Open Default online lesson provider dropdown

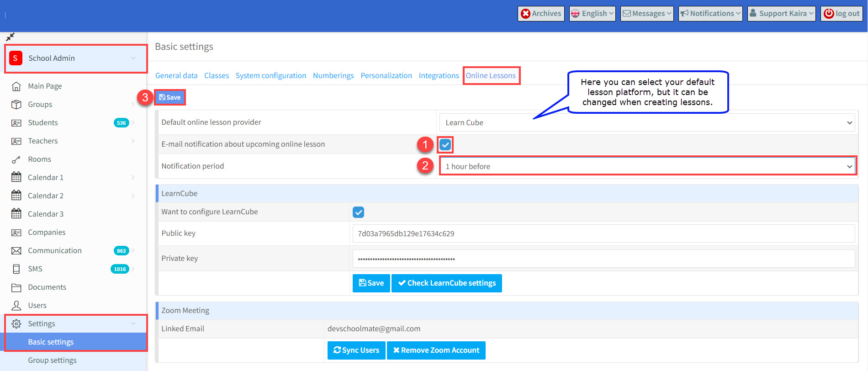click(647, 122)
